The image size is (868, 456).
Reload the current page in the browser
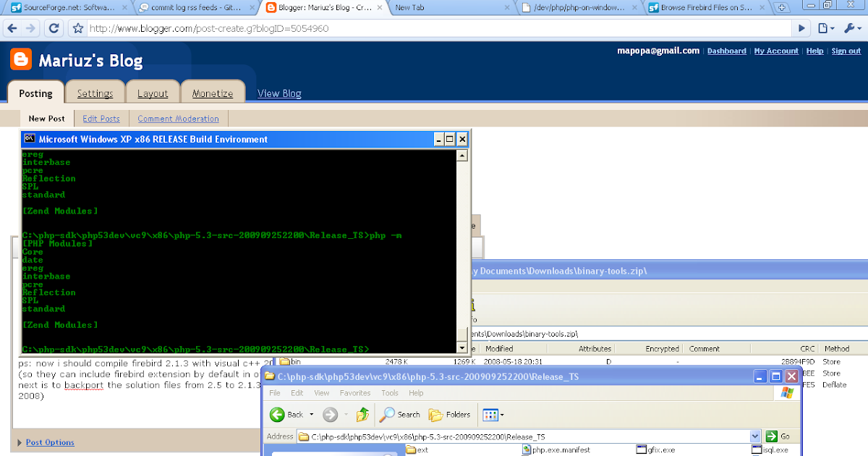click(54, 29)
